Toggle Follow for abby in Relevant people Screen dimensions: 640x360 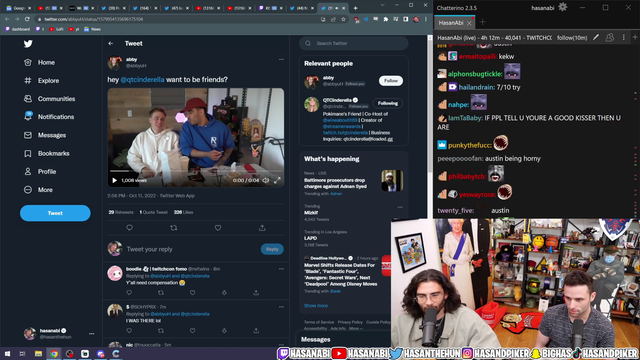click(x=391, y=81)
